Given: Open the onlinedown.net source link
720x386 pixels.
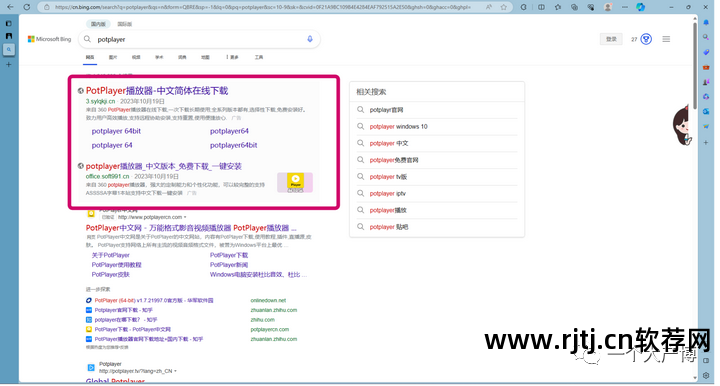Looking at the screenshot, I should click(x=268, y=301).
